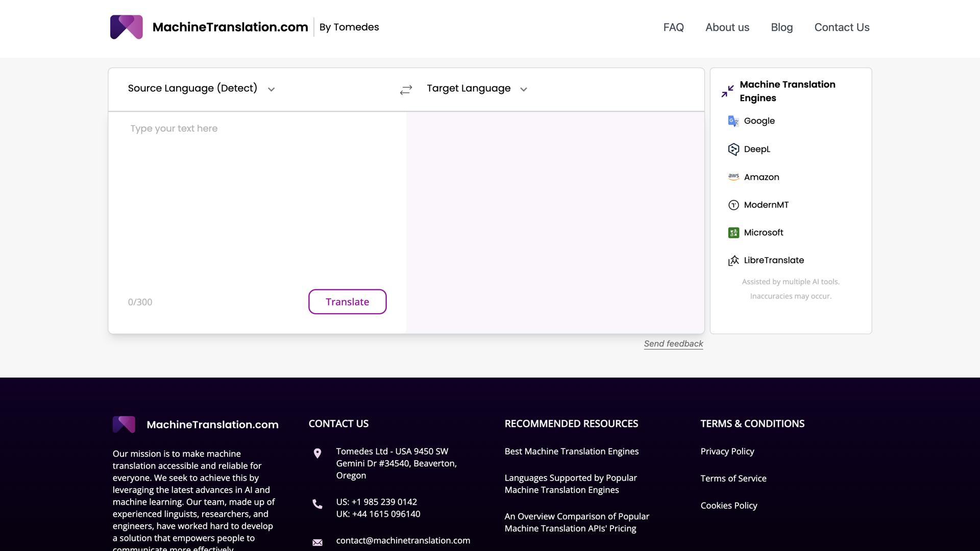
Task: Select the DeepL engine icon
Action: (733, 149)
